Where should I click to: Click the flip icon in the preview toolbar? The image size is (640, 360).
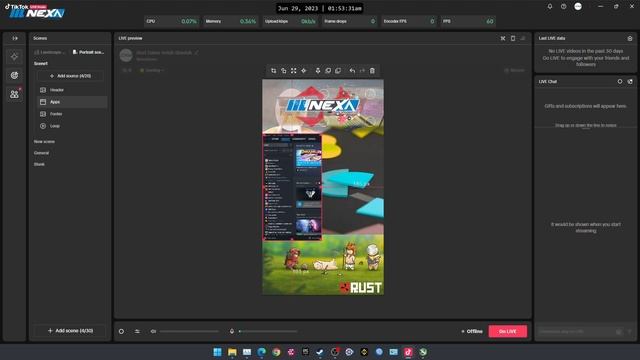[x=318, y=71]
